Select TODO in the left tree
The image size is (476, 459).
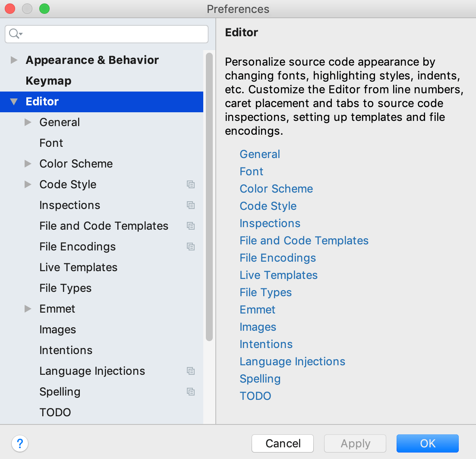[x=55, y=412]
